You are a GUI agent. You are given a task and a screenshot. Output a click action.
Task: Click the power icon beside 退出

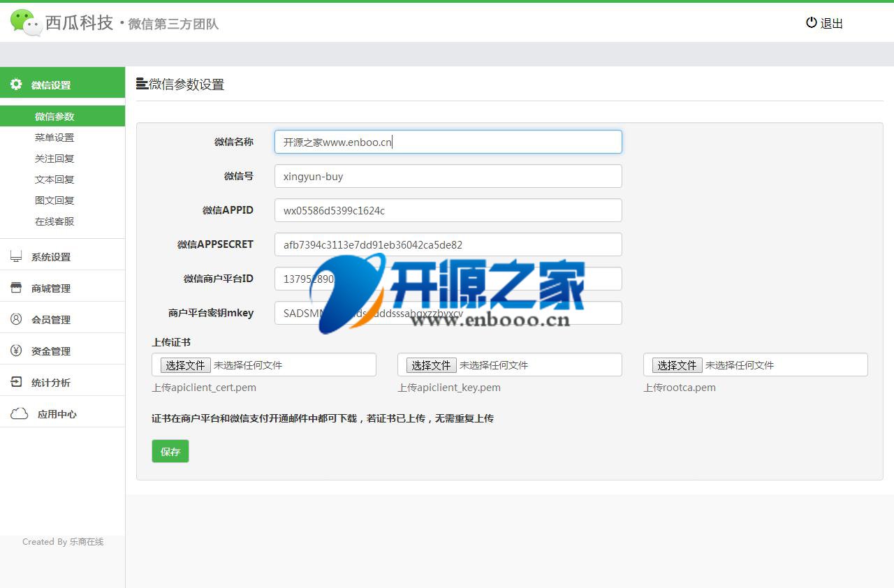click(811, 22)
